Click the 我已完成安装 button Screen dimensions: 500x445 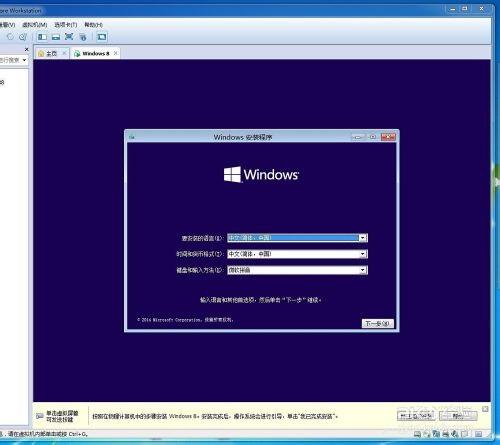[x=416, y=416]
